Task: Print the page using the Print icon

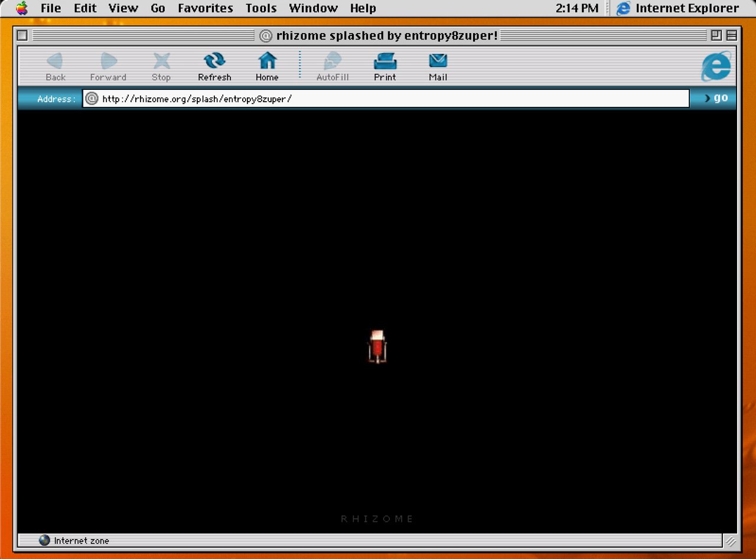Action: pos(385,61)
